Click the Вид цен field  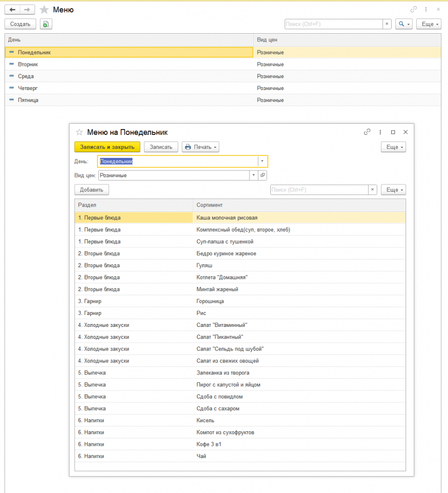(174, 175)
